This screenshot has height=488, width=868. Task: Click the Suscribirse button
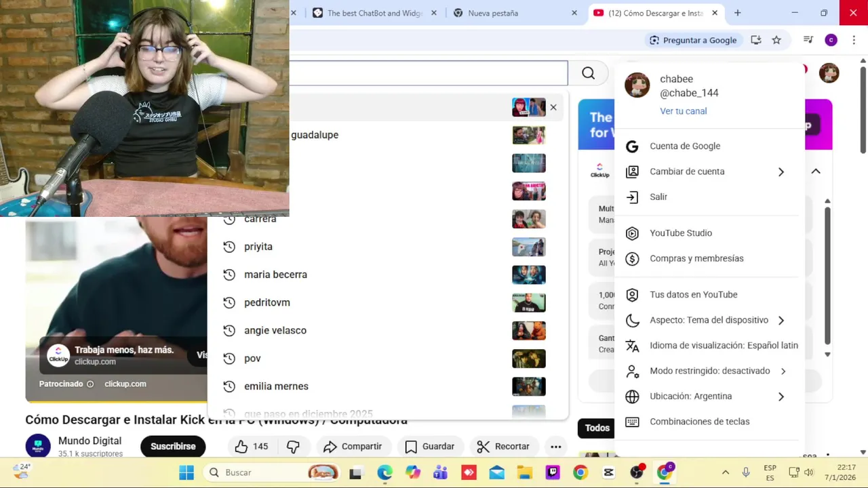pos(173,447)
